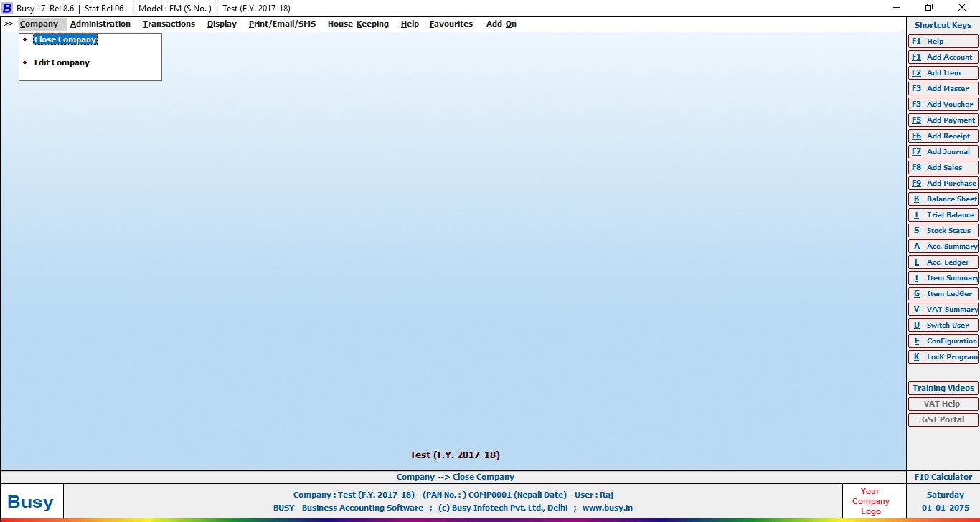Click the www.busy.in link text
Screen dimensions: 980x522
(607, 508)
